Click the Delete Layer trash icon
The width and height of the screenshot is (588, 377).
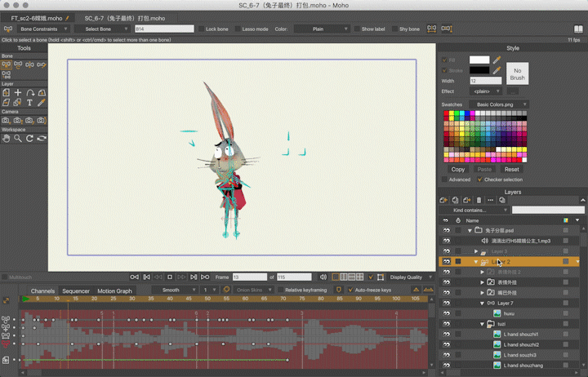point(479,200)
